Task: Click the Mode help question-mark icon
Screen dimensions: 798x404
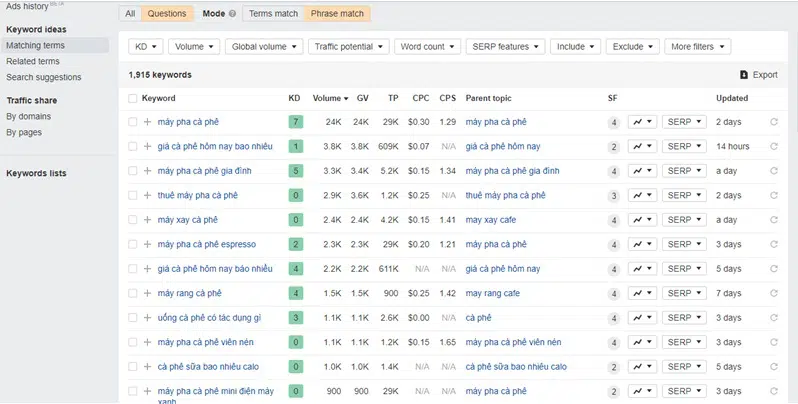Action: point(233,14)
